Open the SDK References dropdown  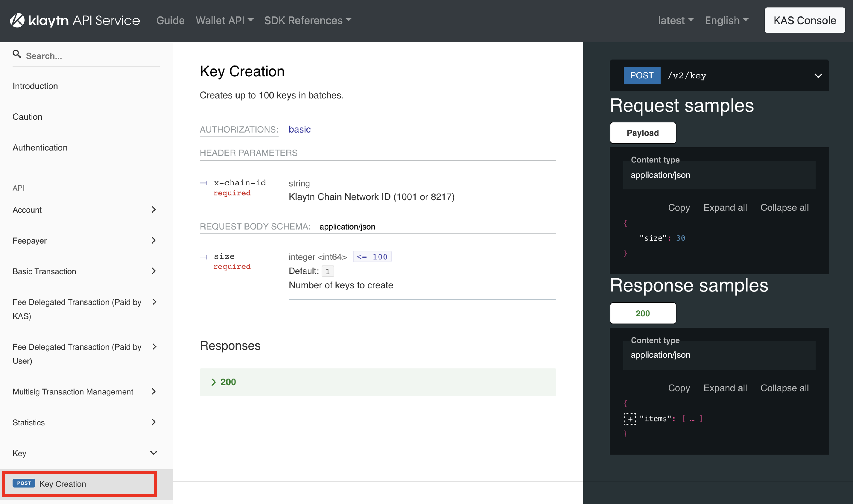coord(308,20)
